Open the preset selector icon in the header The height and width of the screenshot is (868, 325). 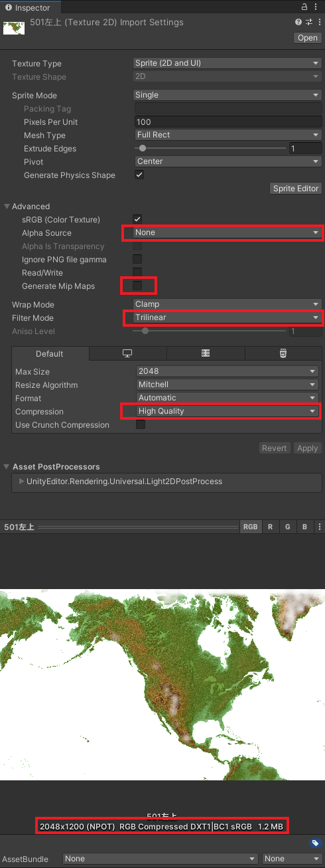(x=308, y=22)
